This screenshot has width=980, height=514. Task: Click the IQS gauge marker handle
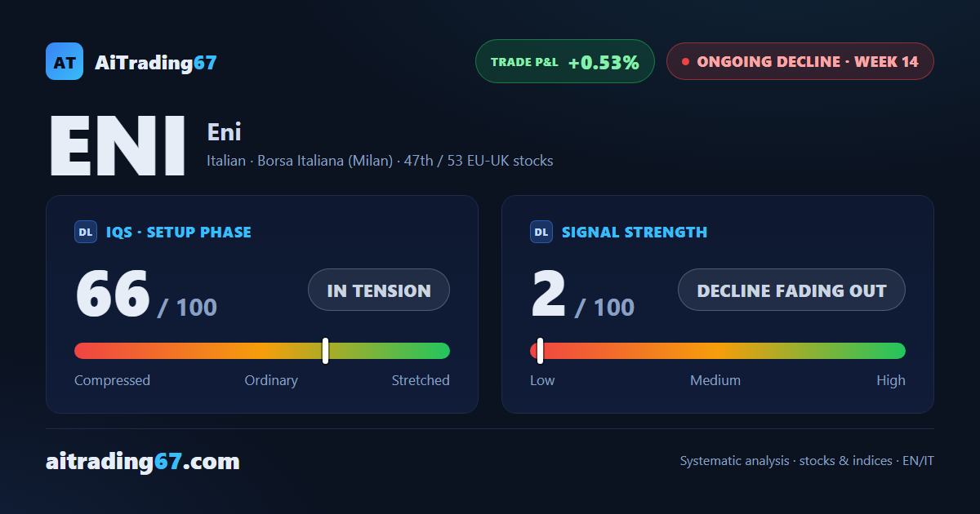325,351
